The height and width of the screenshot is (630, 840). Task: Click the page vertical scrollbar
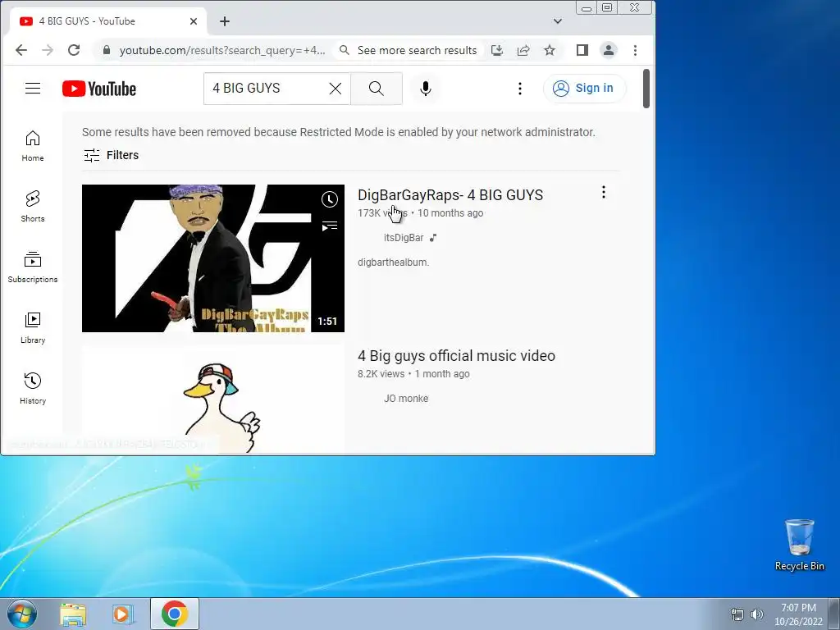click(x=646, y=89)
